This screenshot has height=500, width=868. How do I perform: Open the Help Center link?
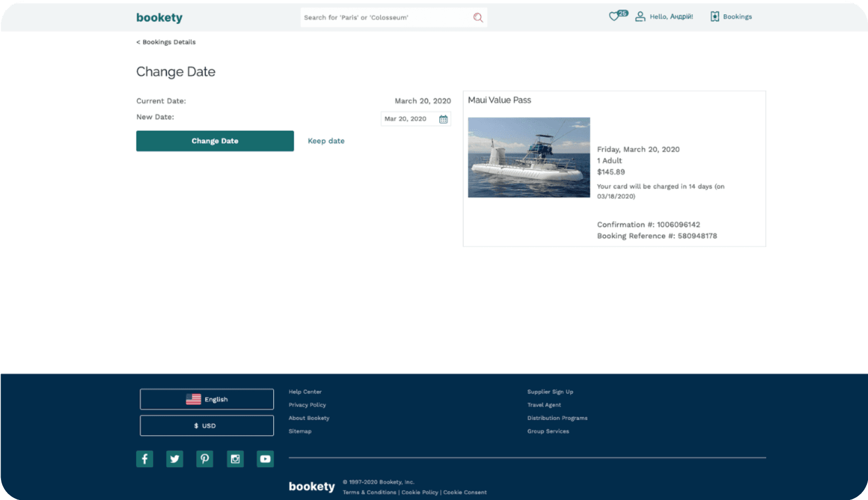(x=305, y=392)
